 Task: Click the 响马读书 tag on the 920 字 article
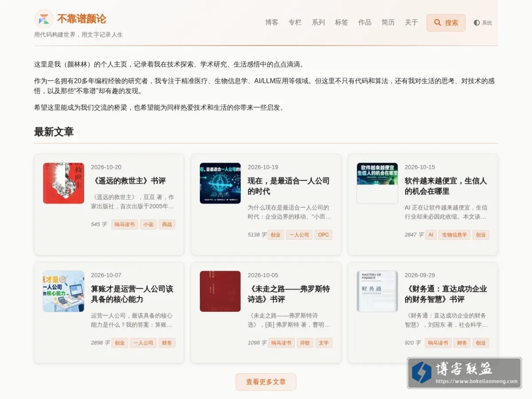tap(438, 343)
